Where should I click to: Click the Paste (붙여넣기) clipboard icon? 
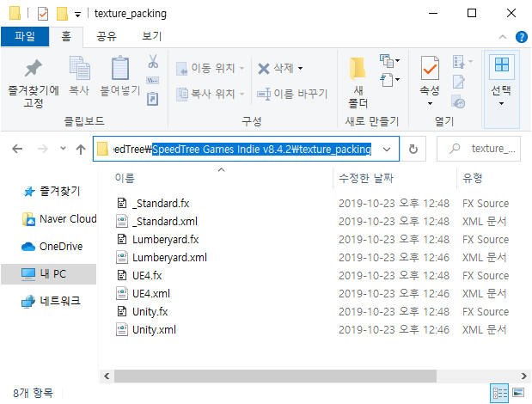click(x=120, y=68)
